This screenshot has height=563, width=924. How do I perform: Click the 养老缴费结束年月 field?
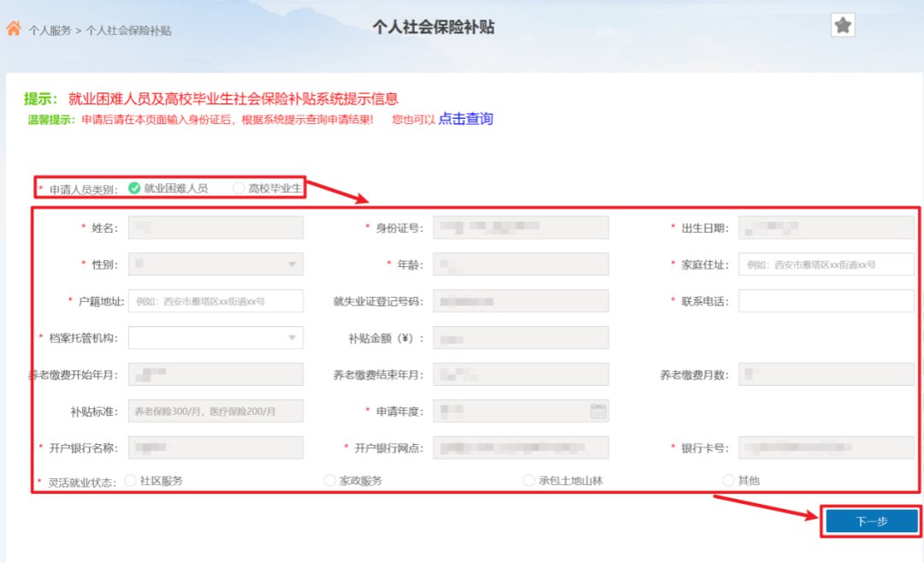click(x=521, y=375)
